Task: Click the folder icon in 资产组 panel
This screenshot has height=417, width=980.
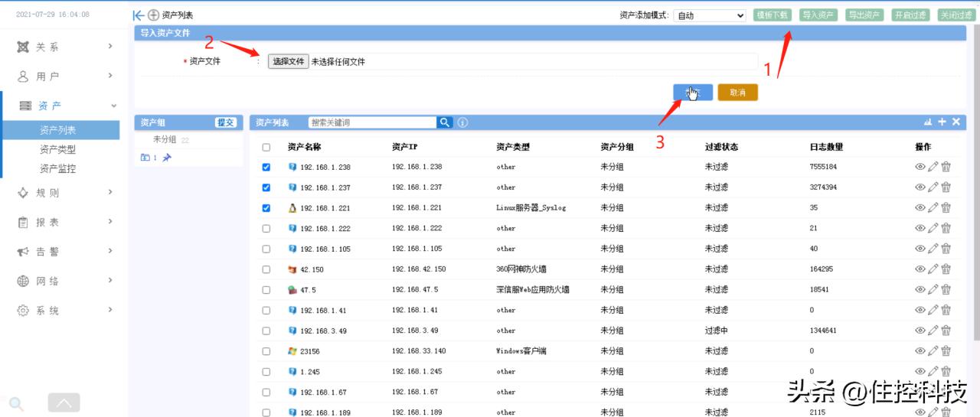Action: coord(145,158)
